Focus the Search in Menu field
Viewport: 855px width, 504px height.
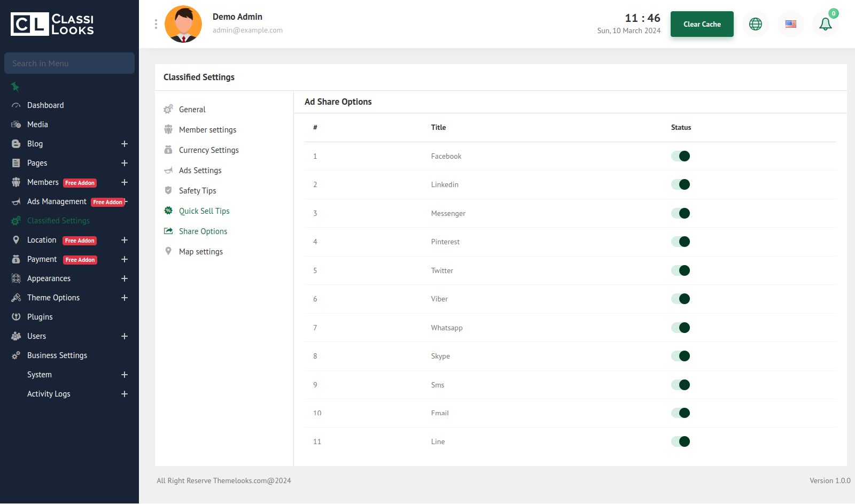tap(69, 63)
